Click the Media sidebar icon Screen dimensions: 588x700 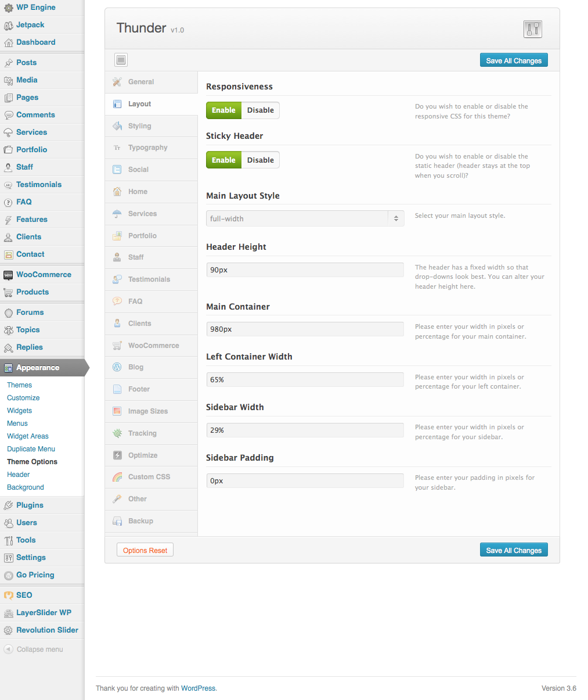pyautogui.click(x=8, y=80)
